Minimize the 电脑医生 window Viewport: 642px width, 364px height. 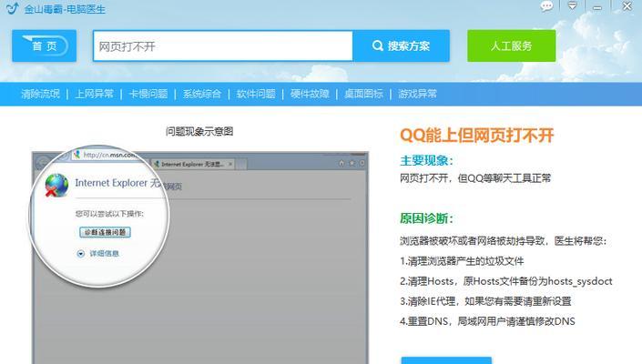(x=597, y=8)
